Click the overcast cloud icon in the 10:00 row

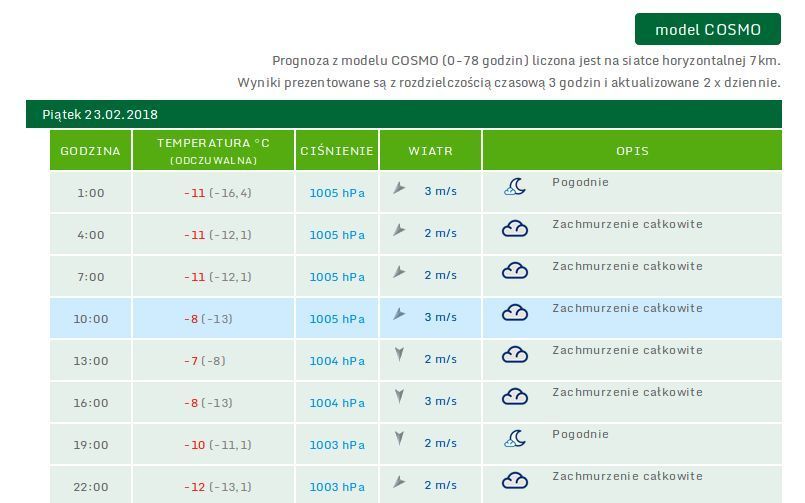coord(515,313)
